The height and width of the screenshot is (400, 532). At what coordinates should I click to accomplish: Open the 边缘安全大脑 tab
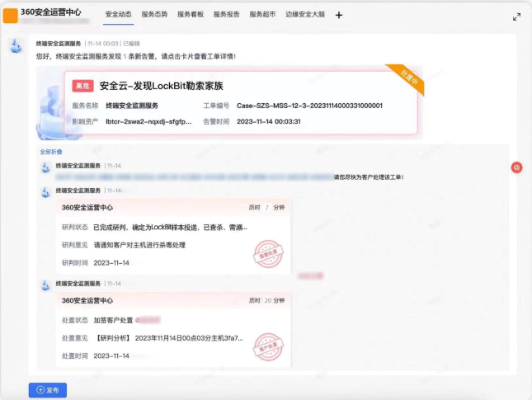305,15
